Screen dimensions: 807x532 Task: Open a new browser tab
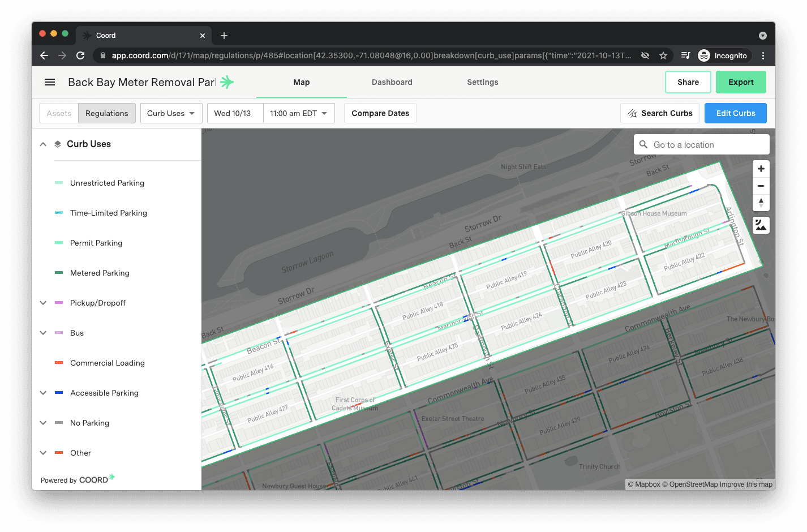pos(224,36)
